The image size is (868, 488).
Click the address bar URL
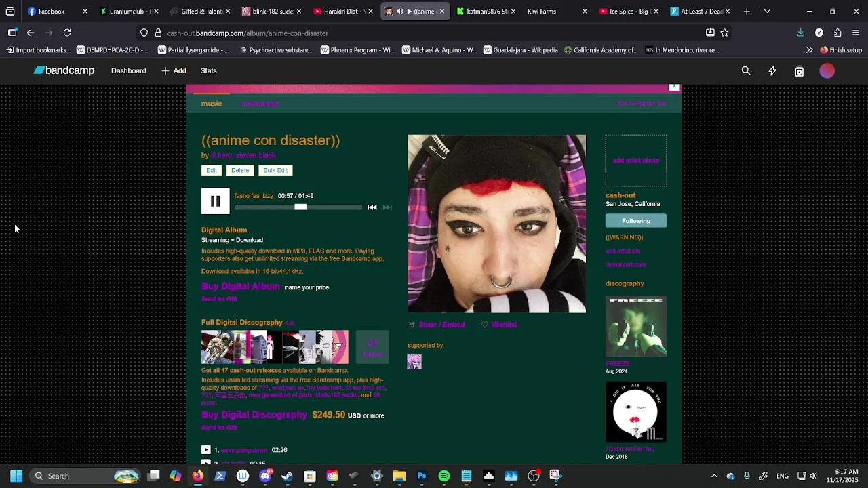coord(248,33)
